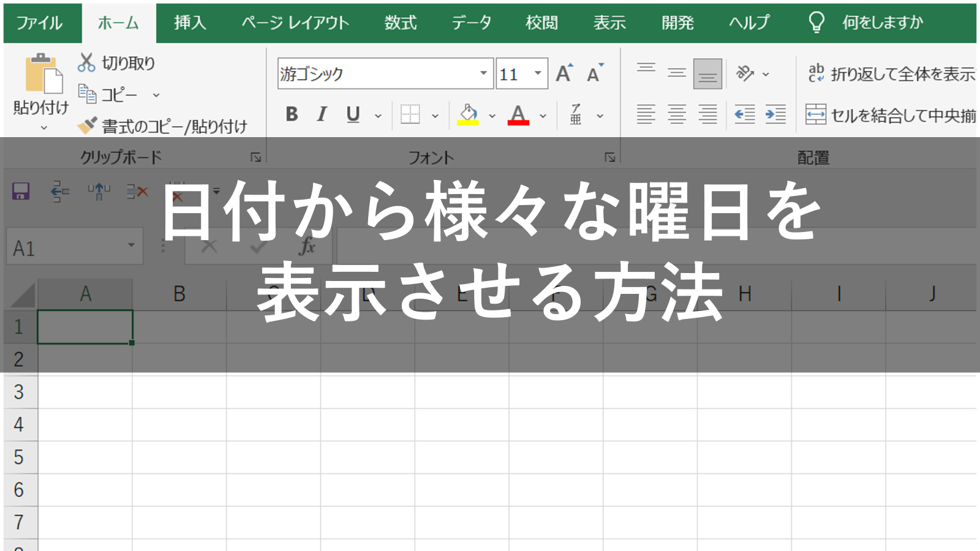Expand the 貼り付け paste options arrow
Screen dimensions: 980x551
43,127
